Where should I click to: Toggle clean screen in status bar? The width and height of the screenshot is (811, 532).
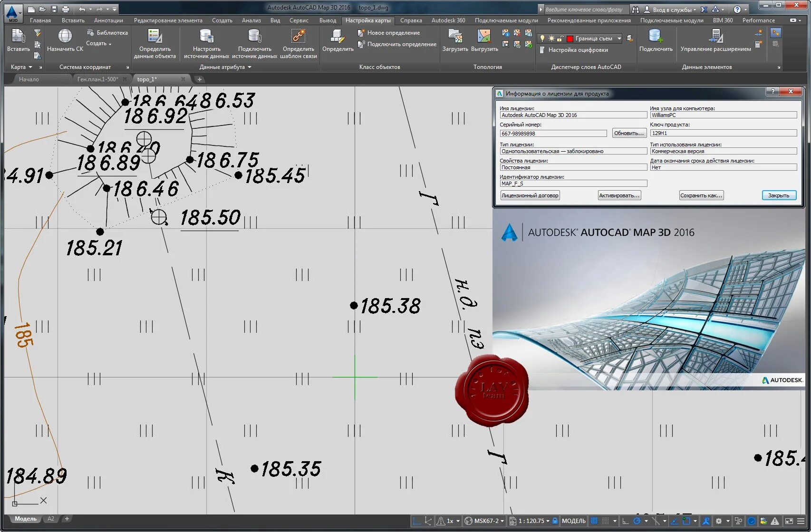click(x=789, y=521)
